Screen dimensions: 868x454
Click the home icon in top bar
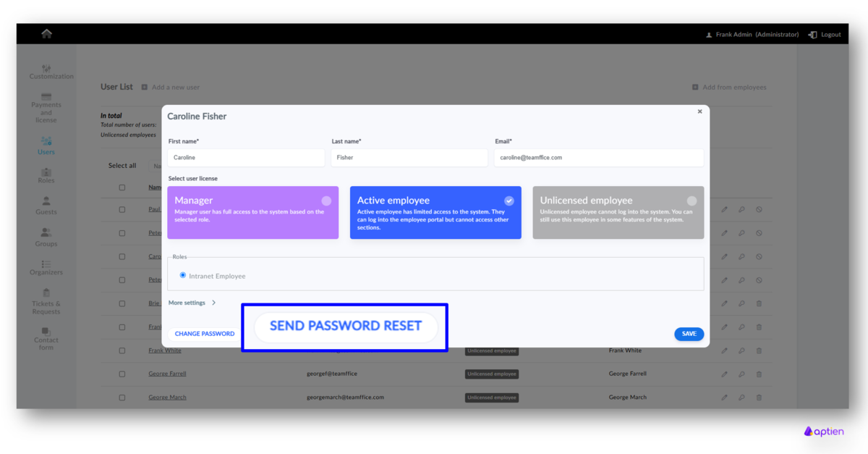46,34
